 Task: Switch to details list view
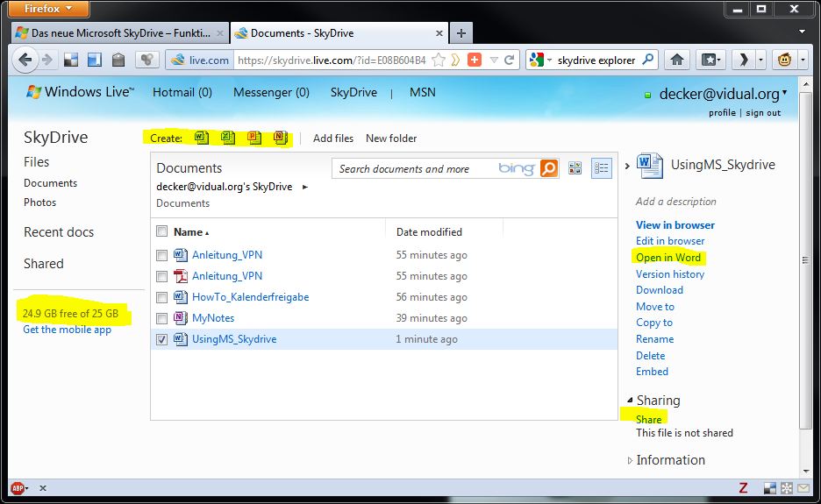601,168
